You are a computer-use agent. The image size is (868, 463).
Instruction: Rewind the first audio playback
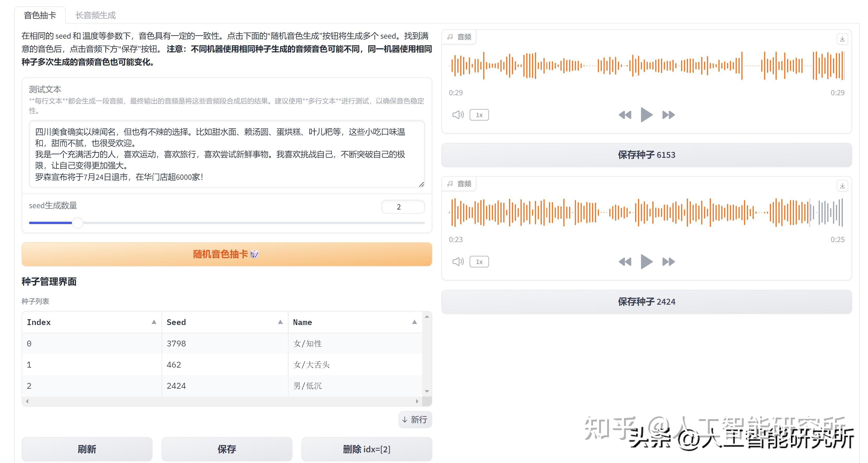[x=625, y=115]
